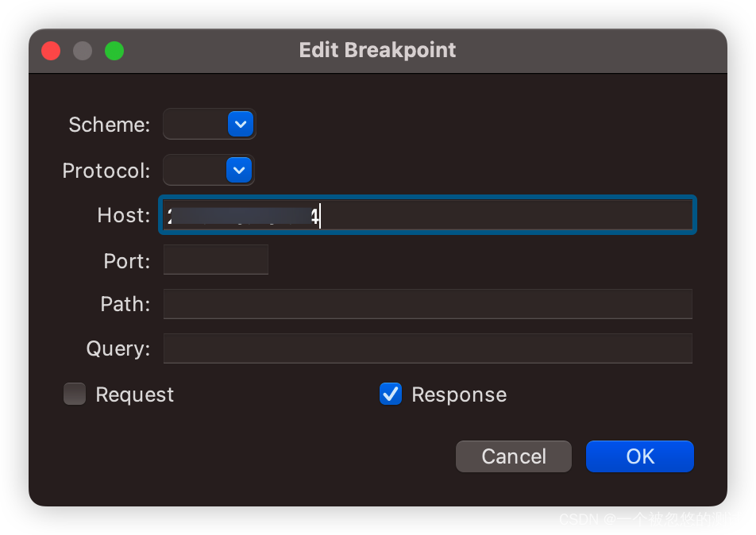Viewport: 756px width, 535px height.
Task: Open the Scheme dropdown arrow
Action: point(241,124)
